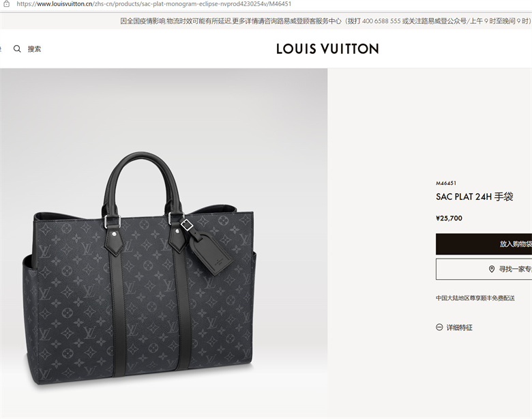This screenshot has height=419, width=532.
Task: Click the SAC PLAT 24H 手袋 title
Action: click(474, 197)
